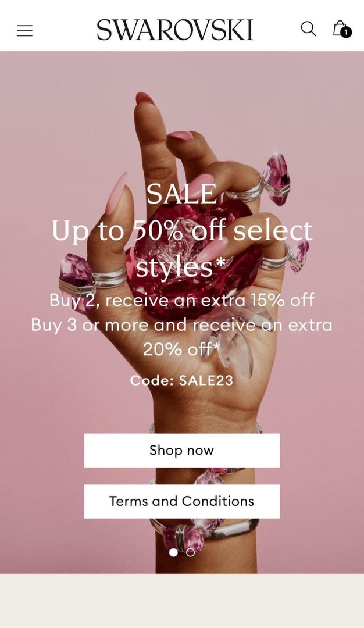Screen dimensions: 364x628
Task: Select the first filled carousel dot
Action: [173, 552]
